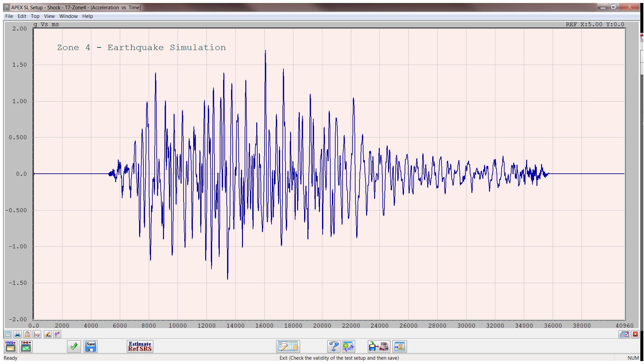Close the APEX SL Setup window
Image resolution: width=644 pixels, height=364 pixels.
629,7
